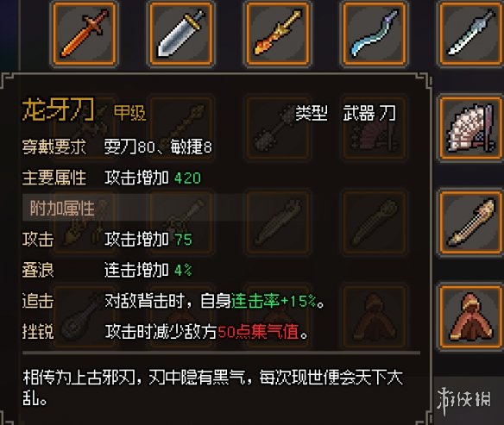Choose the wavy blue serpent blade

375,34
